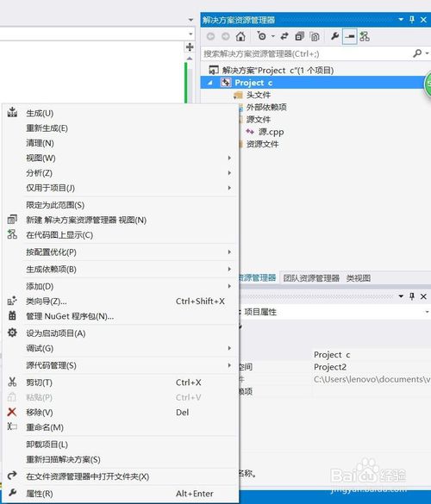Click the back navigation arrow in Solution Explorer
The height and width of the screenshot is (504, 431).
210,36
